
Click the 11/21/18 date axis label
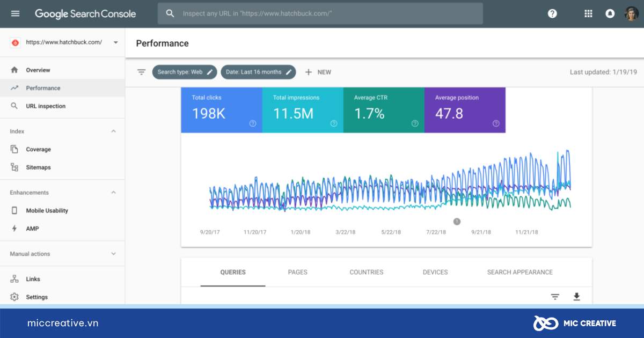(x=526, y=232)
